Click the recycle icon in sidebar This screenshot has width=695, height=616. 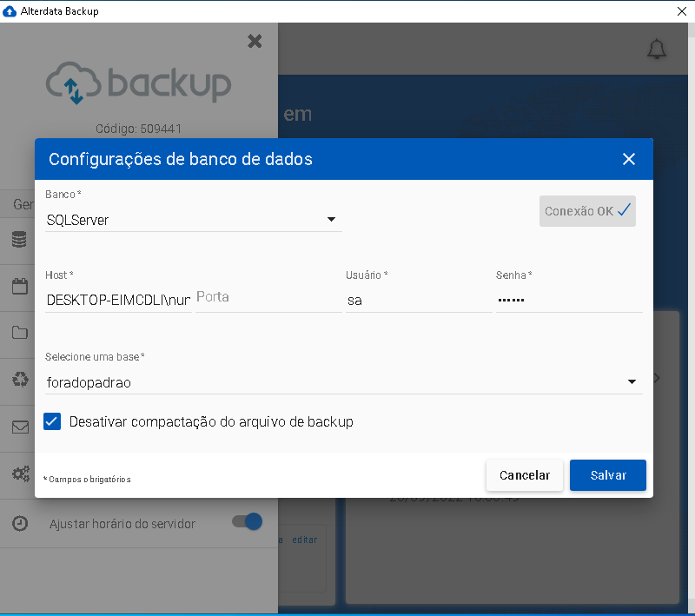(x=19, y=380)
